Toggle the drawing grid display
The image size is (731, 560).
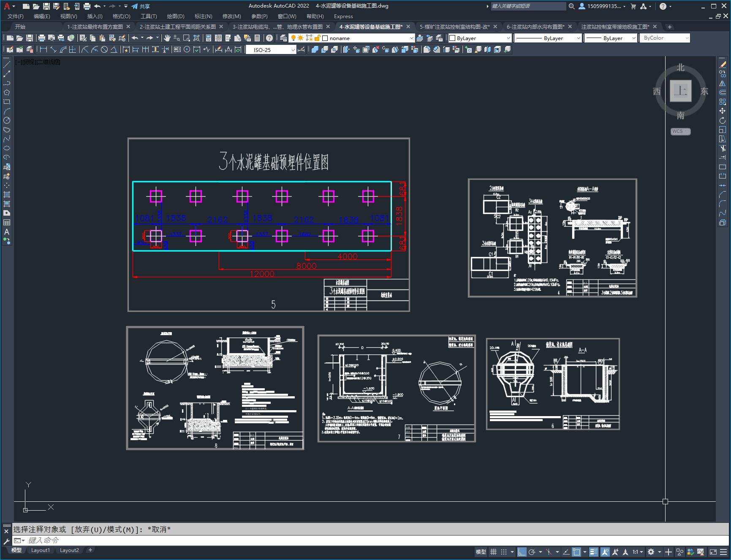[x=493, y=552]
